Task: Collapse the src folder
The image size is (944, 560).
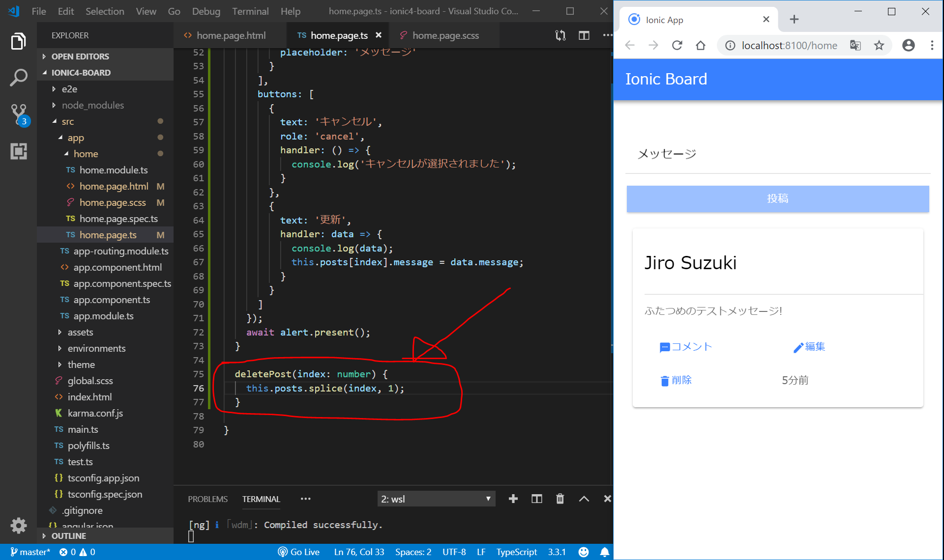Action: pos(67,121)
